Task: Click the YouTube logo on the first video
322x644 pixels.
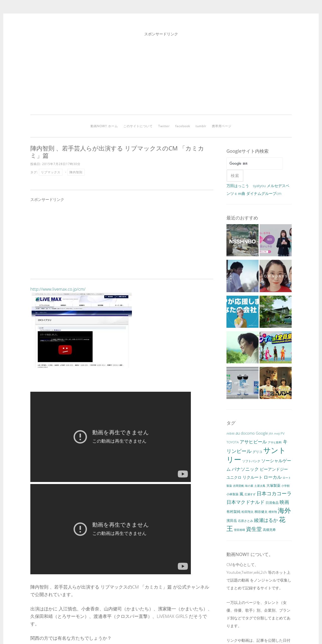Action: pos(183,474)
